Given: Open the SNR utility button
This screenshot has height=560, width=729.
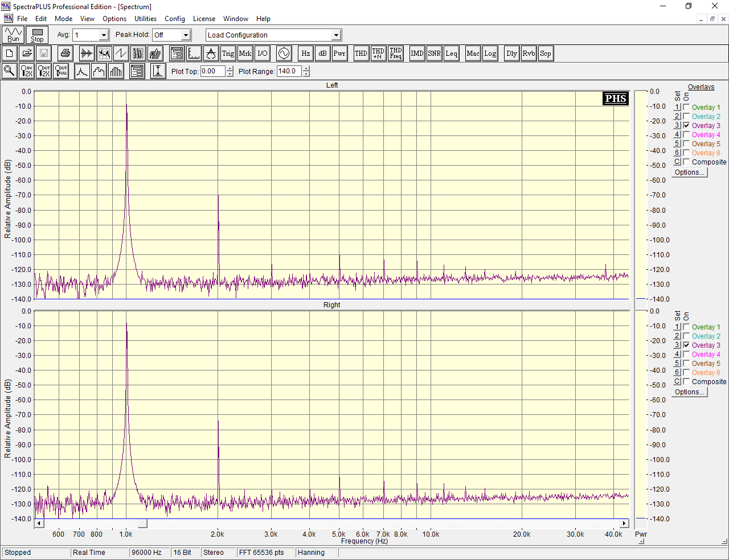Looking at the screenshot, I should pyautogui.click(x=434, y=53).
